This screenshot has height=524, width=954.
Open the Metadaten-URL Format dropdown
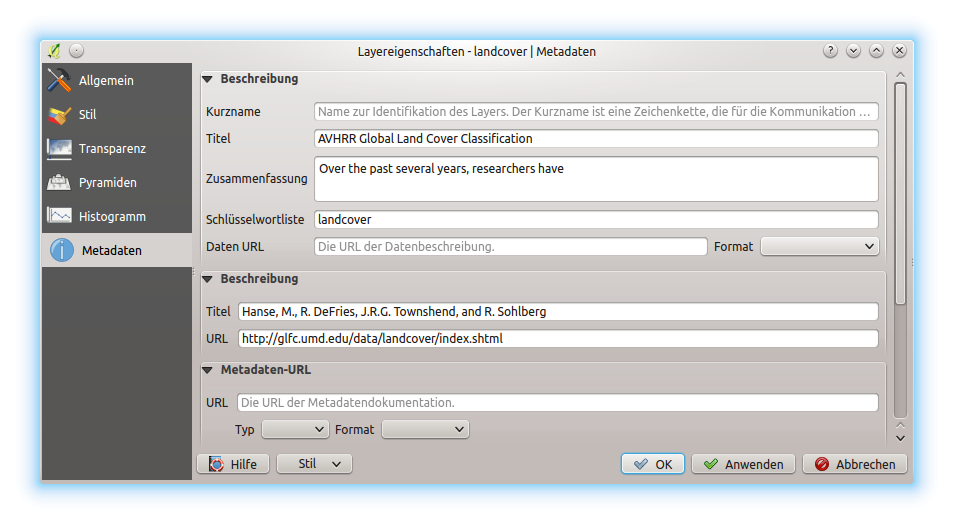[x=425, y=429]
